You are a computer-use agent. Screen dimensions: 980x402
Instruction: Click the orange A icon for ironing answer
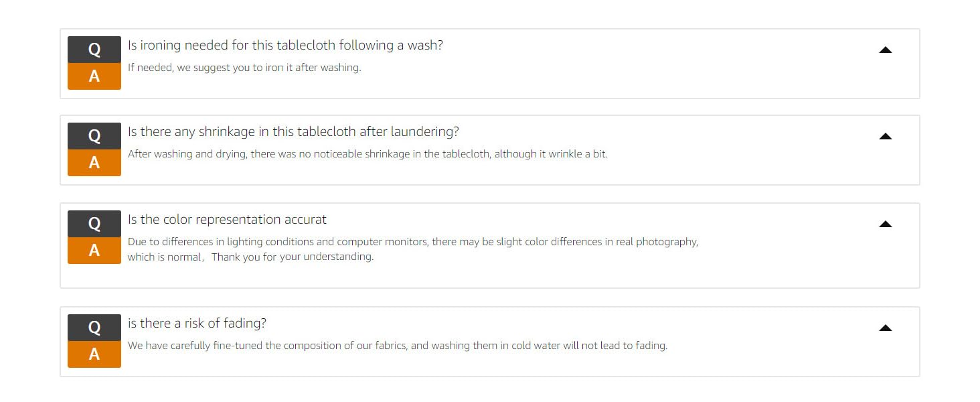click(94, 76)
